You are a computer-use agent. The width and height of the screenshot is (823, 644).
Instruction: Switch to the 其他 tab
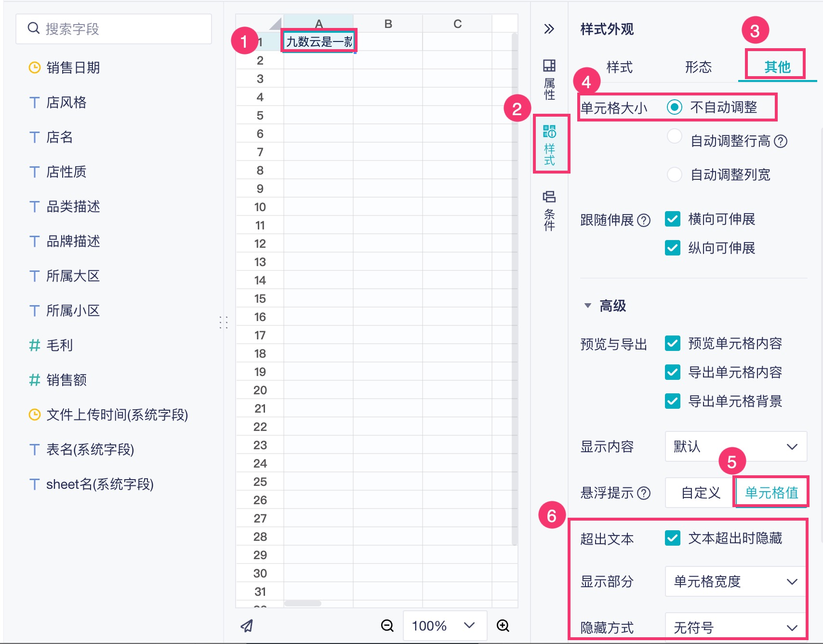[778, 67]
